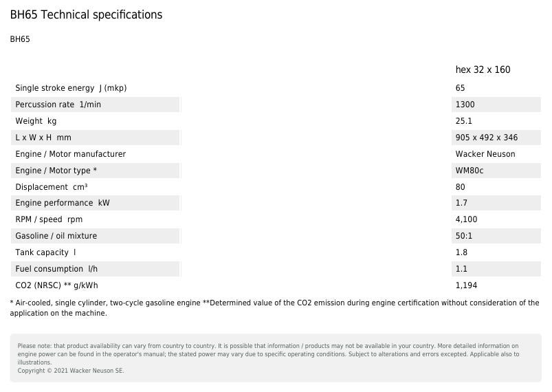
Task: Click the Engine / Motor type row label
Action: pos(56,171)
